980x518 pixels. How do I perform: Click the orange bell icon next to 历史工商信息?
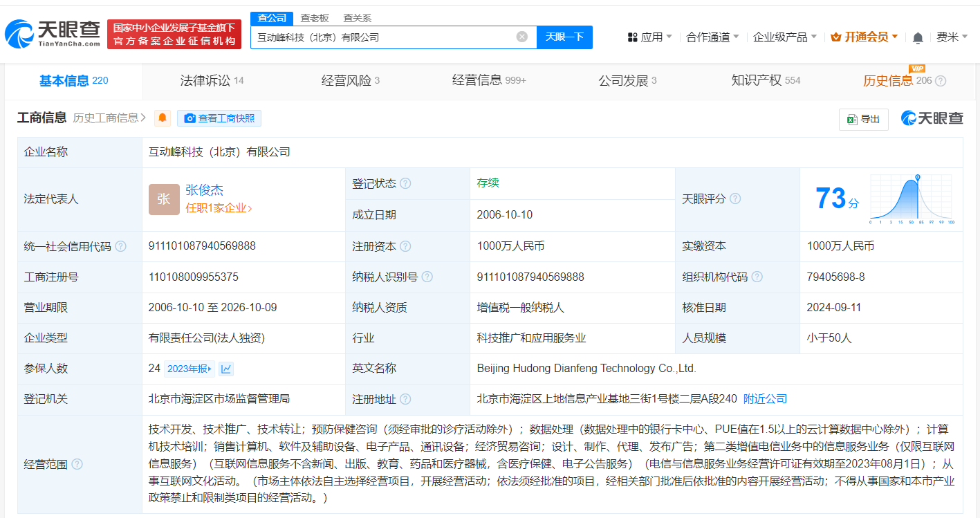click(x=162, y=118)
